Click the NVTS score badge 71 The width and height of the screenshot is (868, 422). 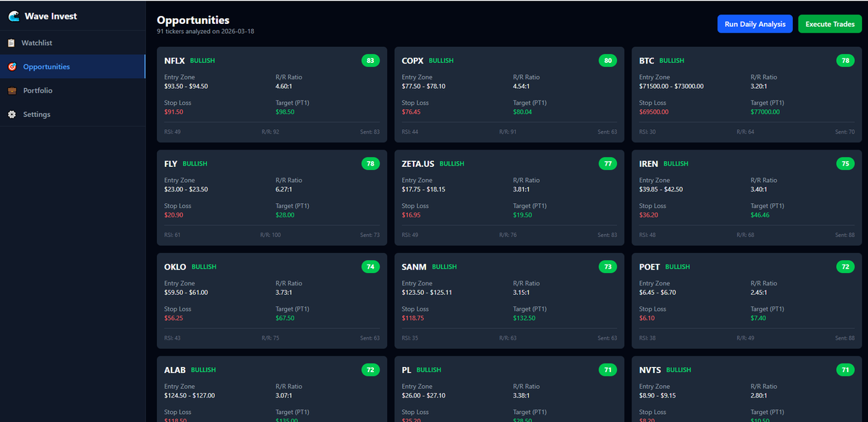[x=846, y=370]
